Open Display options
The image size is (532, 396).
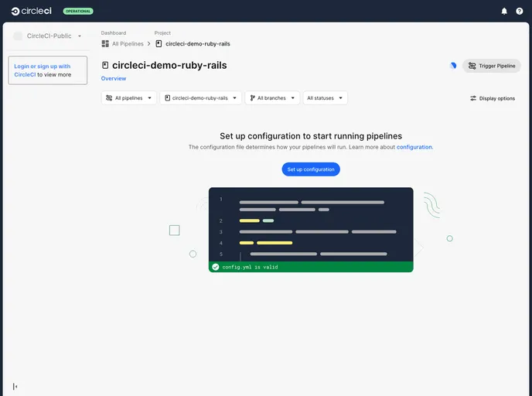pyautogui.click(x=493, y=98)
